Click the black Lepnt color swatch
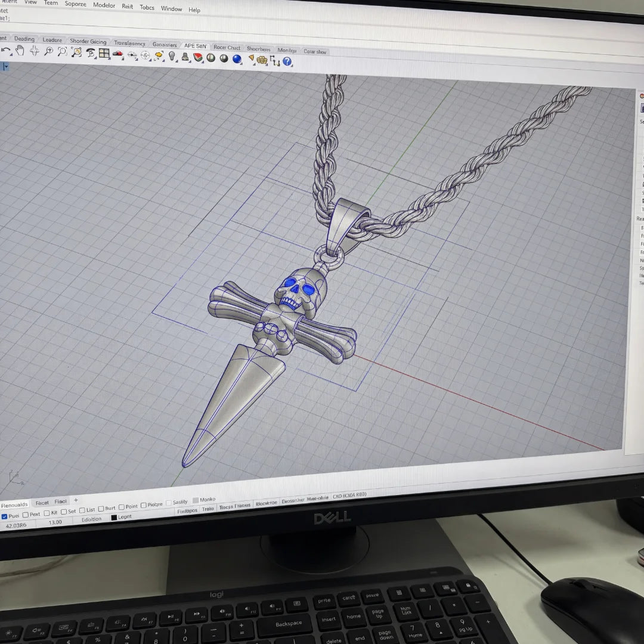Screen dimensions: 644x644 pos(114,518)
